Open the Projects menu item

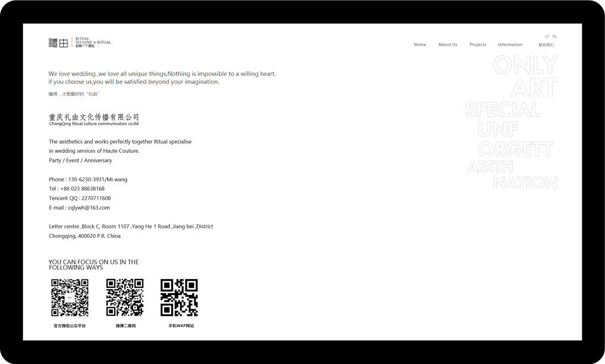point(478,45)
